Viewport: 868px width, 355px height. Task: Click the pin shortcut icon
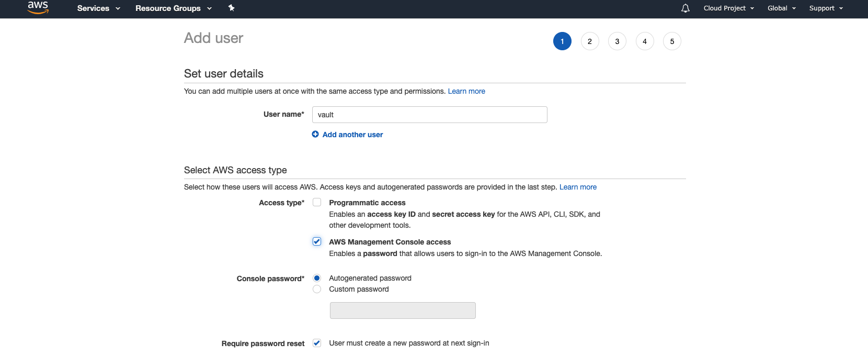pyautogui.click(x=231, y=8)
